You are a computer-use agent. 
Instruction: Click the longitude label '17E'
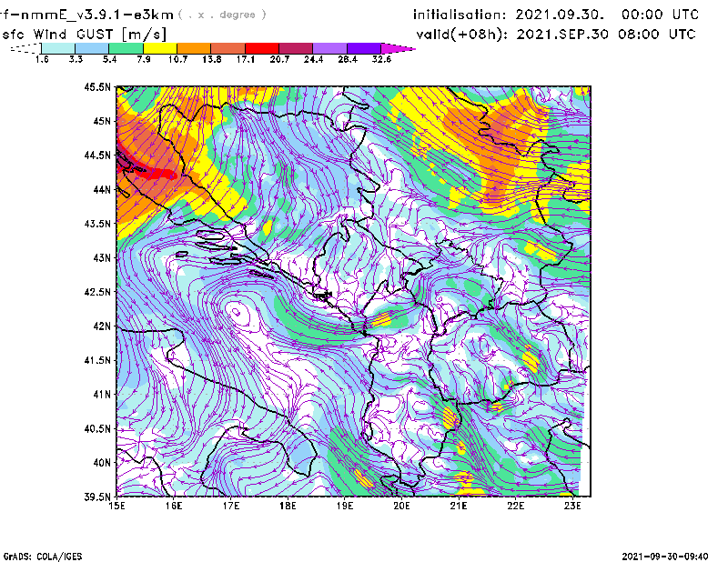click(x=231, y=506)
